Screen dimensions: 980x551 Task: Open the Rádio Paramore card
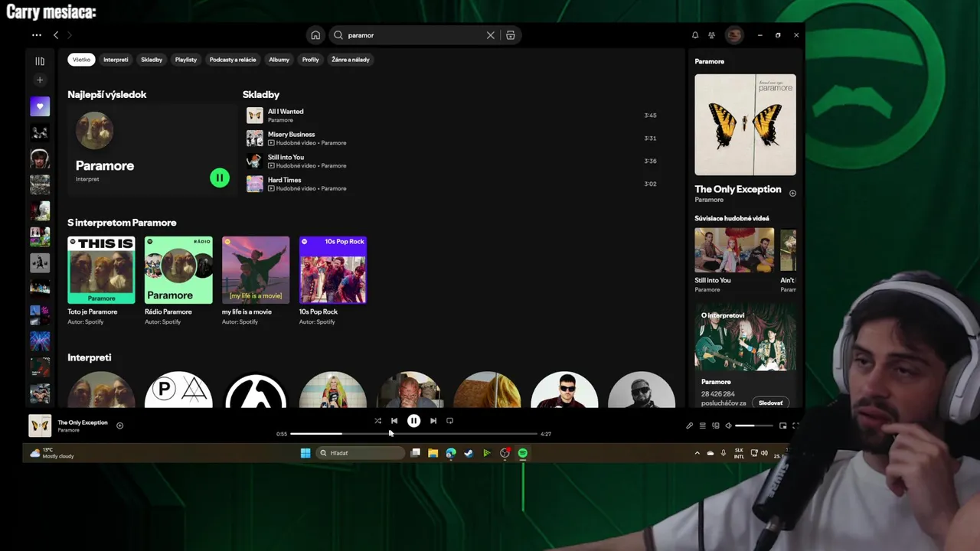click(178, 281)
